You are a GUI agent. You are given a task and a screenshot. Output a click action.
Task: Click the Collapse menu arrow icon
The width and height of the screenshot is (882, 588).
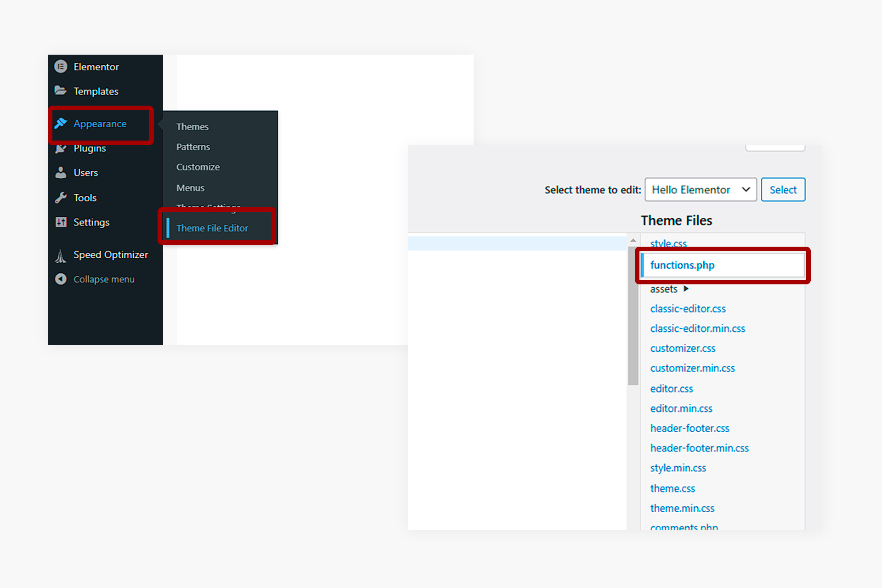point(61,279)
